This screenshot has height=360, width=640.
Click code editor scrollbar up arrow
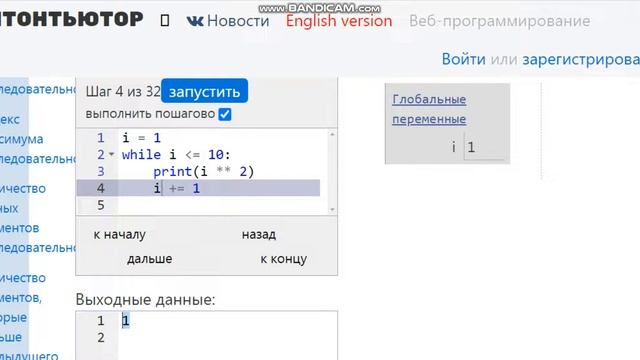[x=332, y=134]
